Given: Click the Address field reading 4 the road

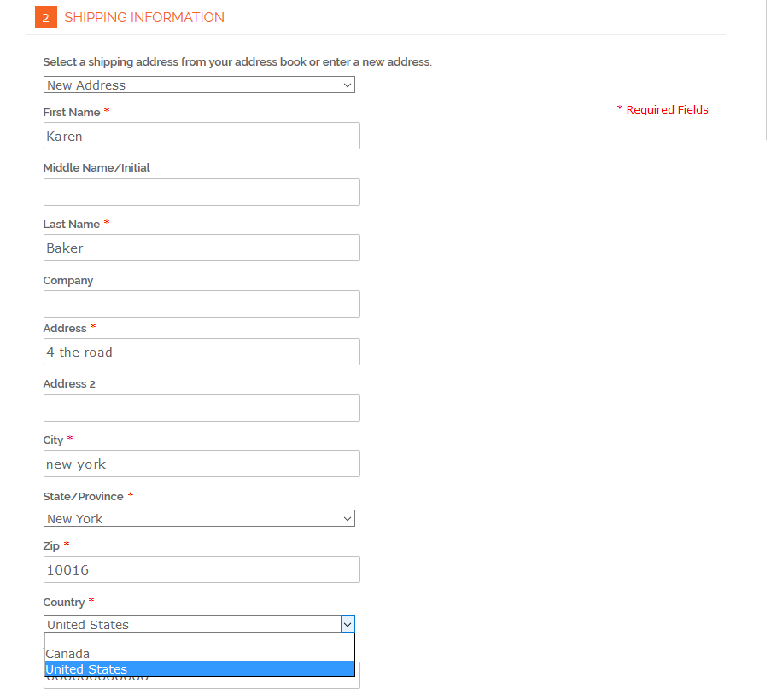Looking at the screenshot, I should pos(202,352).
